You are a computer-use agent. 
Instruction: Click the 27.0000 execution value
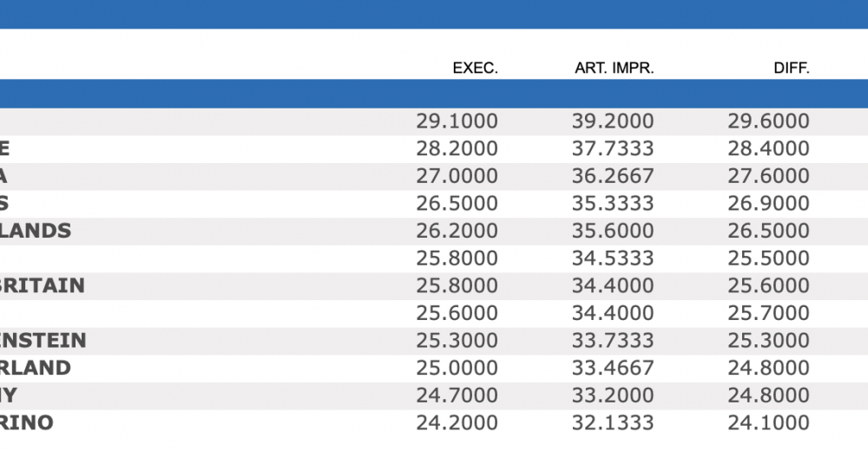[457, 176]
